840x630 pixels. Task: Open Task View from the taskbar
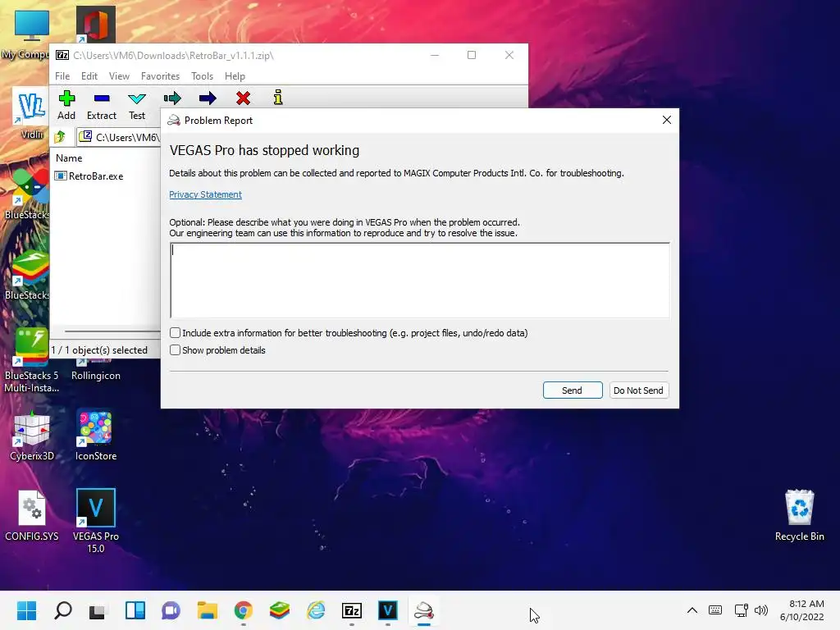(x=98, y=610)
